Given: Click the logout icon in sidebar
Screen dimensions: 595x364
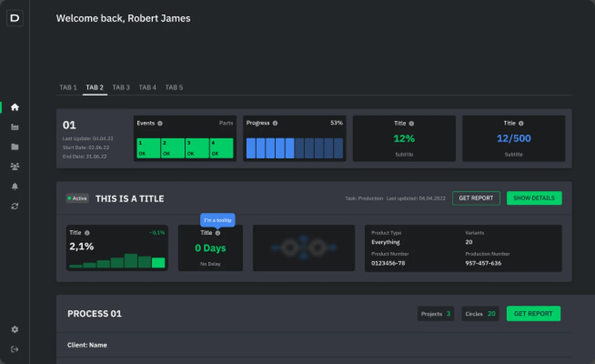Looking at the screenshot, I should click(15, 349).
